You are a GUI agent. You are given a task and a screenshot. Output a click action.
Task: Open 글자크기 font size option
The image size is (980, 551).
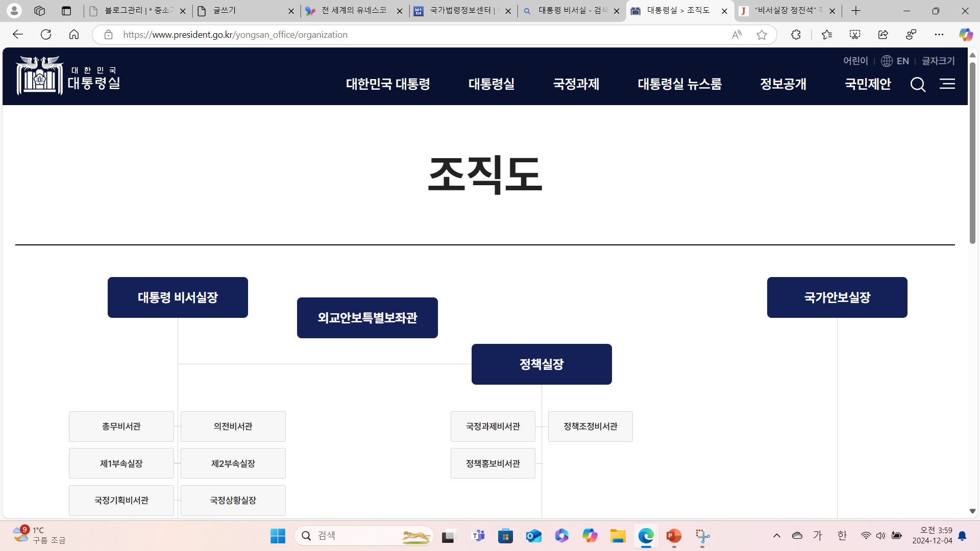[x=938, y=61]
